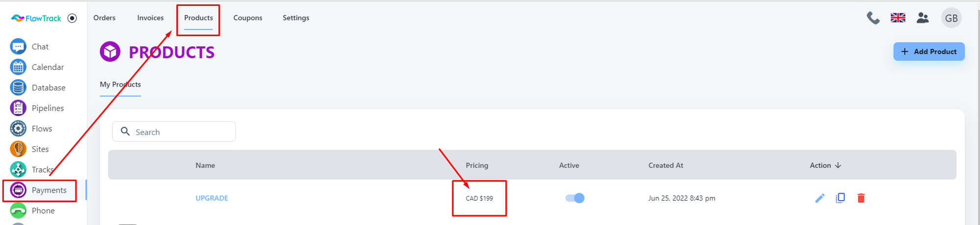Open the users icon in header
The width and height of the screenshot is (980, 225).
[923, 18]
